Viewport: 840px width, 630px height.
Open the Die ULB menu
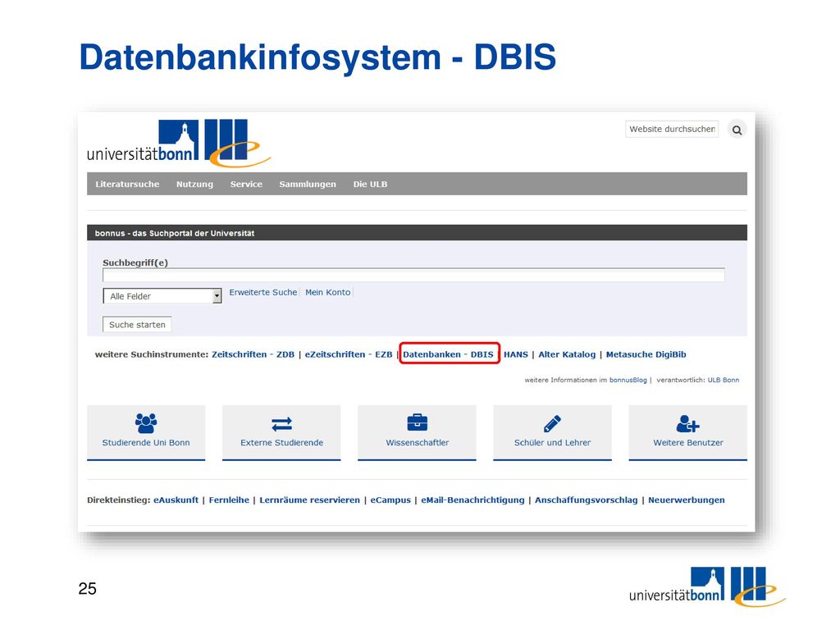coord(370,185)
